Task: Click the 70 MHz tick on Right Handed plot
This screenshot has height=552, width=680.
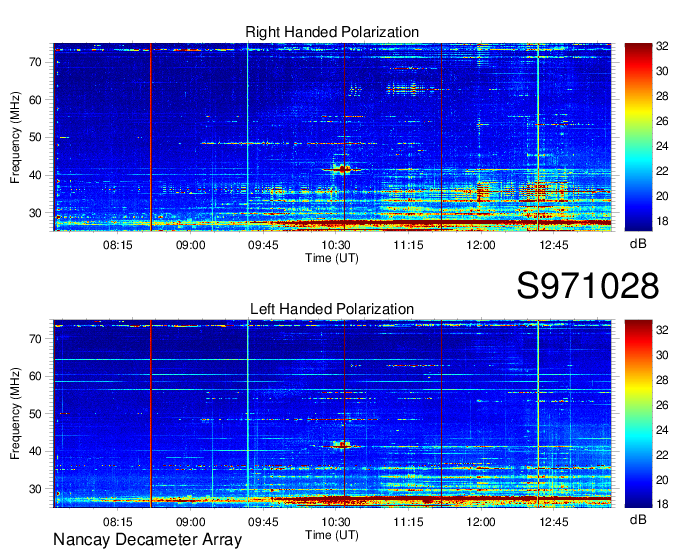Action: point(35,62)
